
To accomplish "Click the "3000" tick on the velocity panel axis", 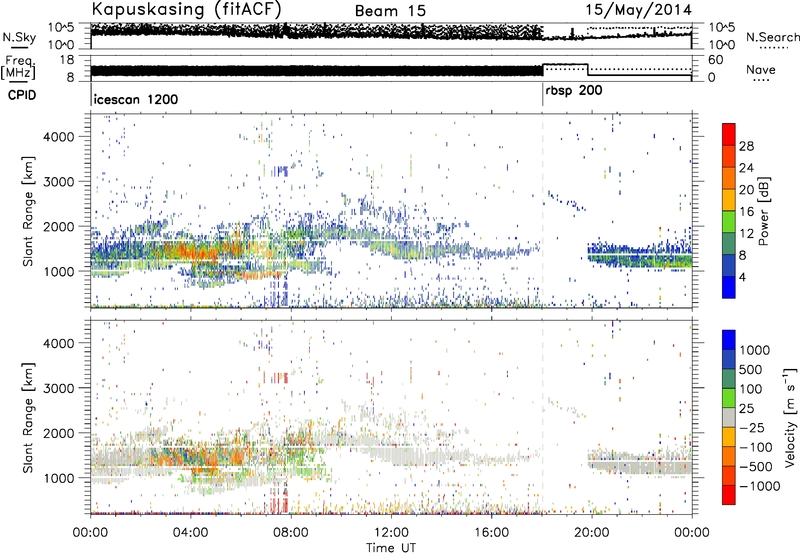I will (x=59, y=388).
